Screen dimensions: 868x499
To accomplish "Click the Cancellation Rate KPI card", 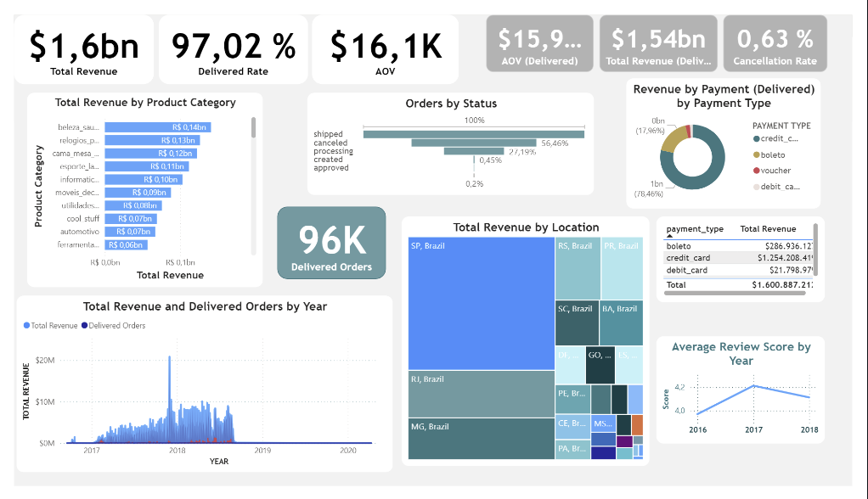I will coord(775,43).
